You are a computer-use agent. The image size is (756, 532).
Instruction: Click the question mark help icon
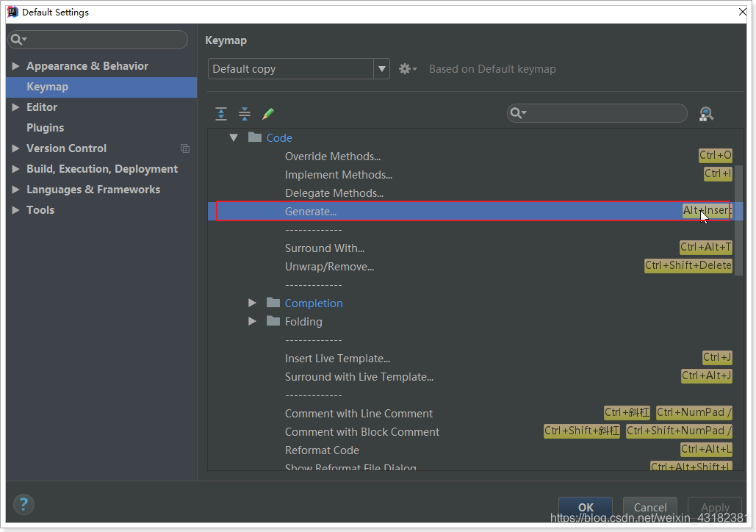pos(24,505)
